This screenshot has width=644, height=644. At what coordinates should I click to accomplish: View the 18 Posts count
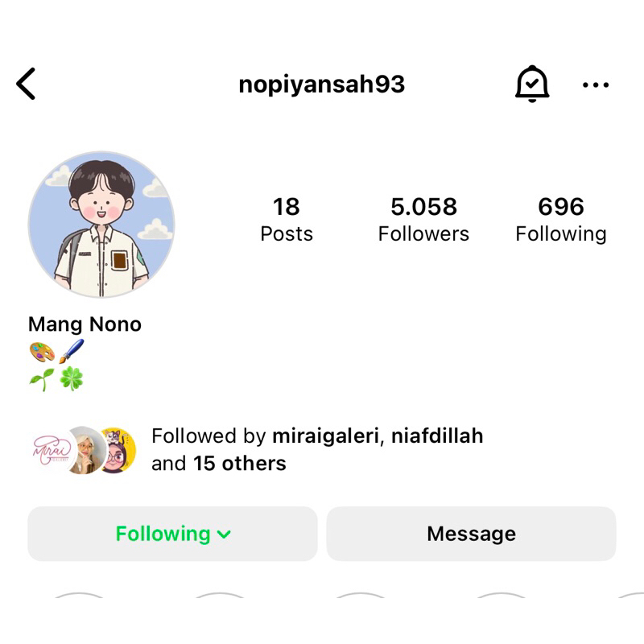pyautogui.click(x=287, y=219)
